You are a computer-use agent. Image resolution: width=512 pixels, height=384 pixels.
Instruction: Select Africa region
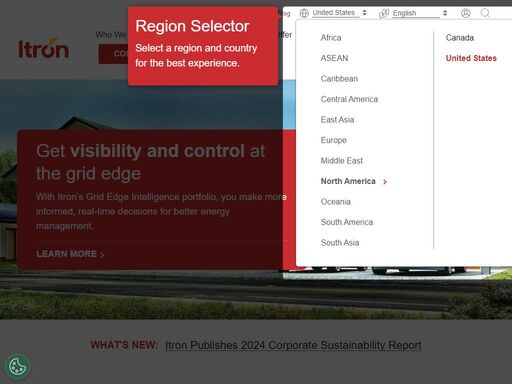pyautogui.click(x=331, y=38)
